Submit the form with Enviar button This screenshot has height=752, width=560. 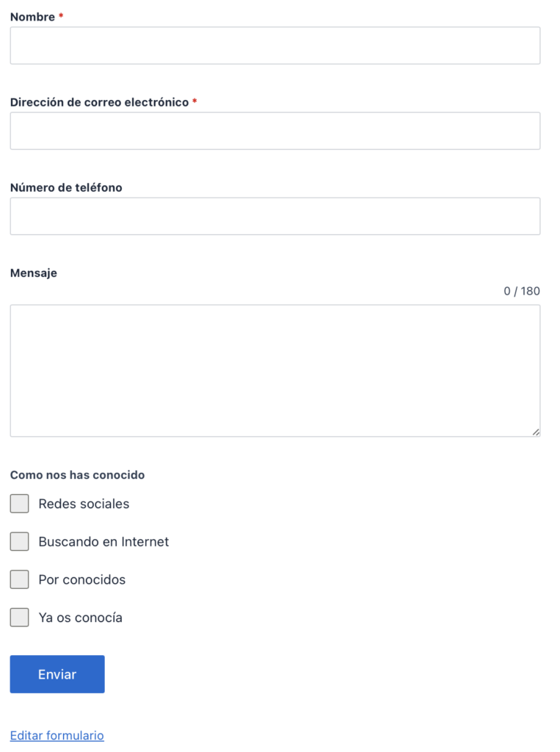[57, 674]
